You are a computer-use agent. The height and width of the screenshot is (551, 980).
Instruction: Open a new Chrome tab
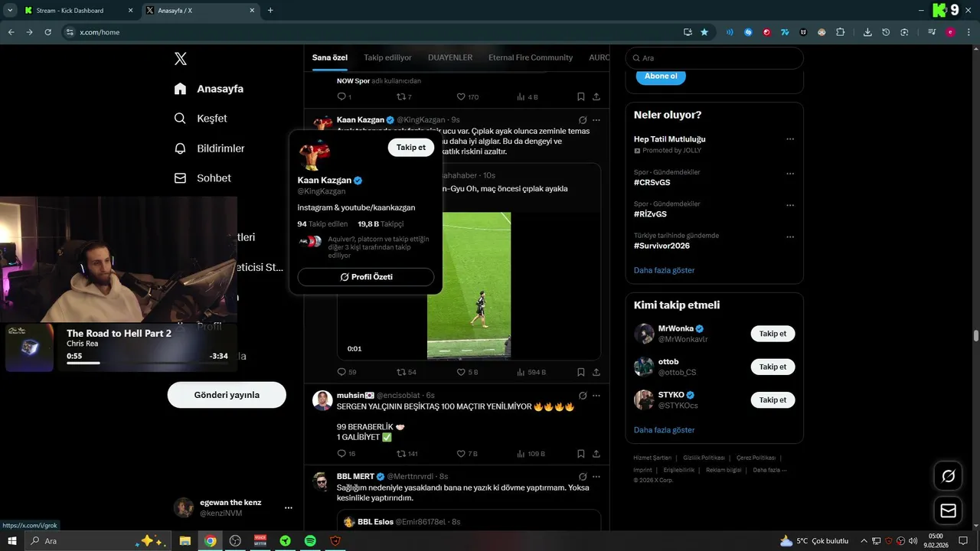pos(270,11)
